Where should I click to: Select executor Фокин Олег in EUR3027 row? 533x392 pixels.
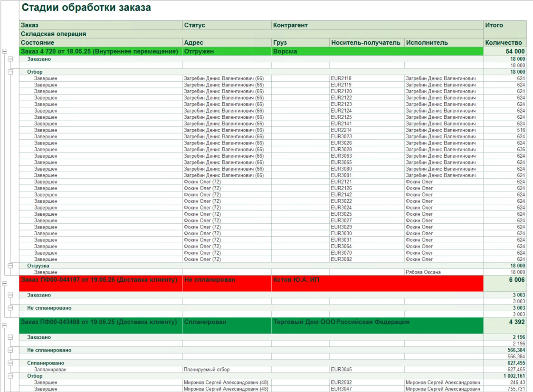point(444,220)
